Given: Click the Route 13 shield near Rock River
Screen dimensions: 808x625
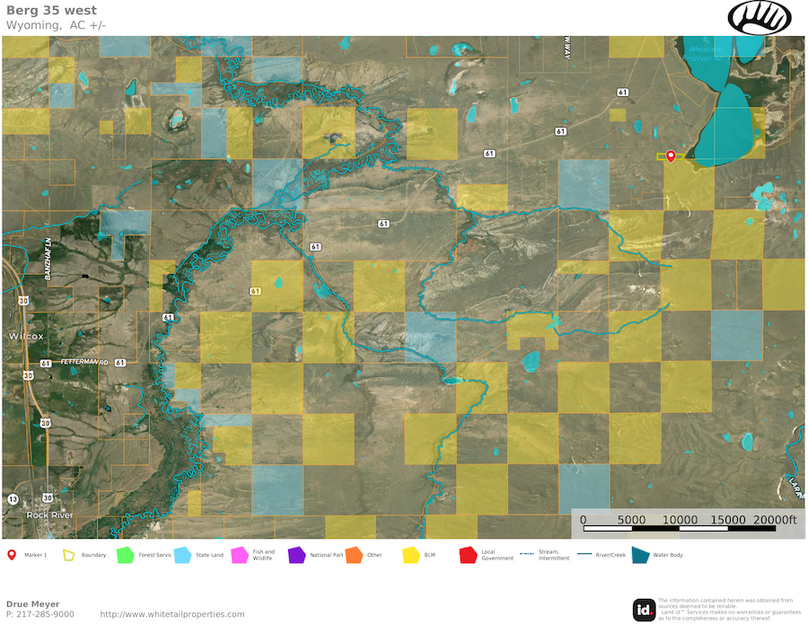Looking at the screenshot, I should [12, 498].
